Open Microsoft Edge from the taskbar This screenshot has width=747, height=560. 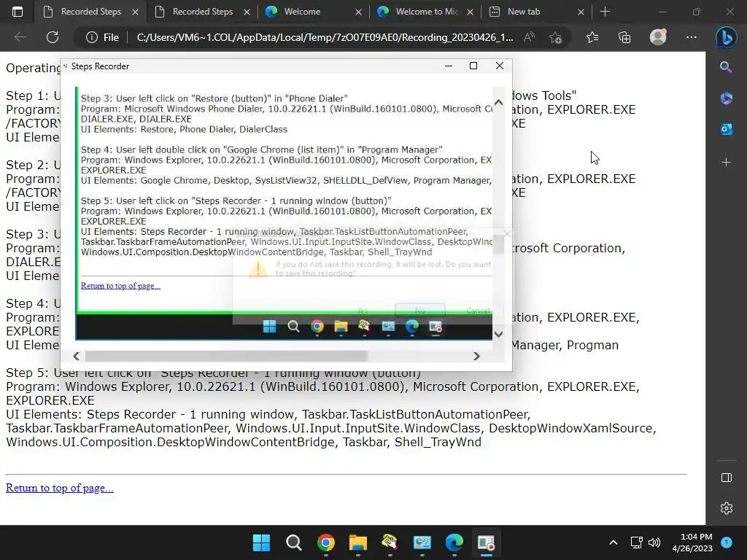tap(454, 542)
